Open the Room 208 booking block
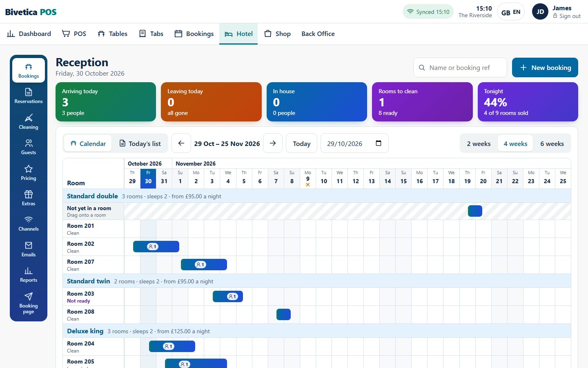The width and height of the screenshot is (588, 368). click(283, 314)
